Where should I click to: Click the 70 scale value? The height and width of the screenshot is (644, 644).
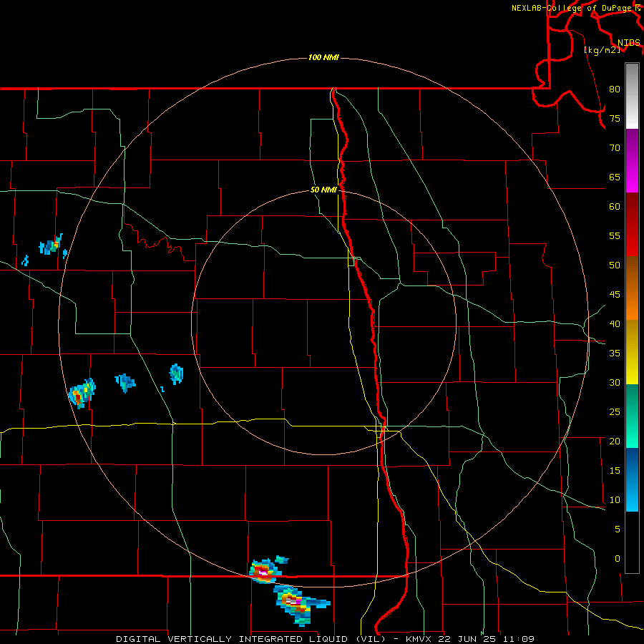tap(615, 148)
